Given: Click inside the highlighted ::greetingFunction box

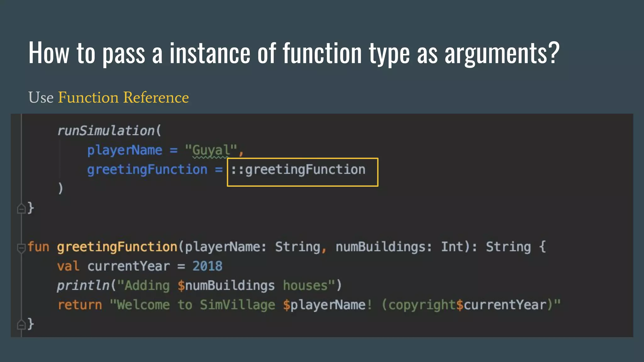Looking at the screenshot, I should coord(302,172).
